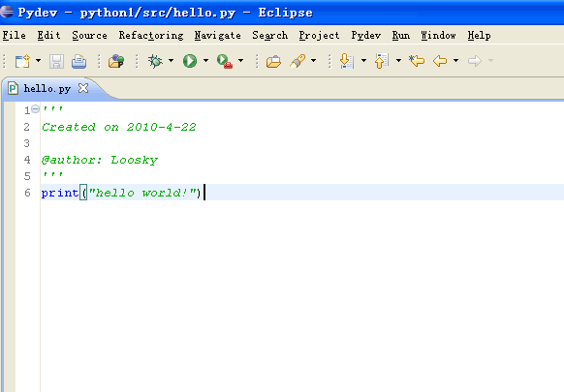This screenshot has height=392, width=564.
Task: Click the Debug bug icon
Action: click(x=155, y=61)
